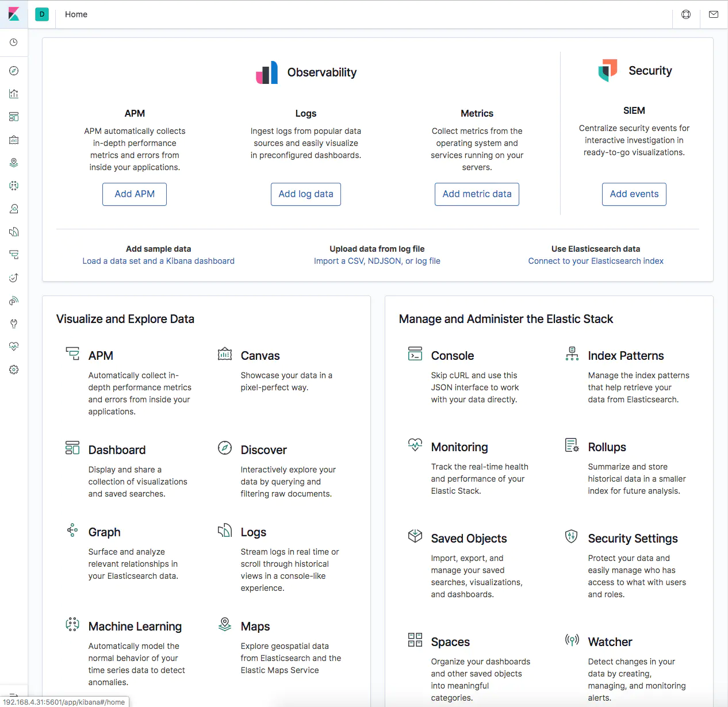Click the Rollups card icon
728x707 pixels.
pos(572,445)
